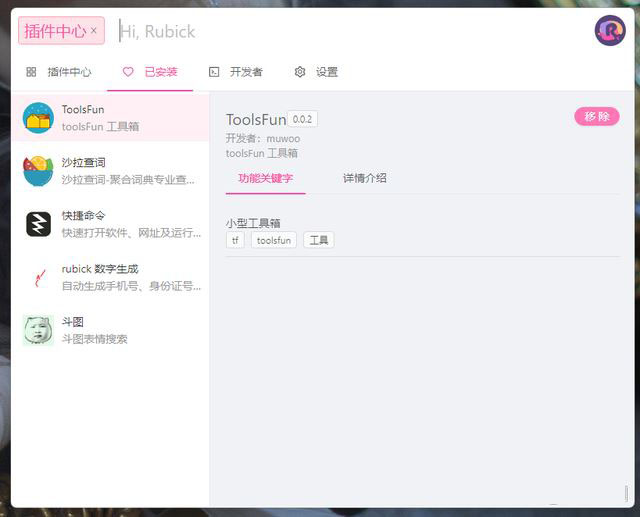Click the tf keyword tag
Viewport: 640px width, 517px height.
235,240
